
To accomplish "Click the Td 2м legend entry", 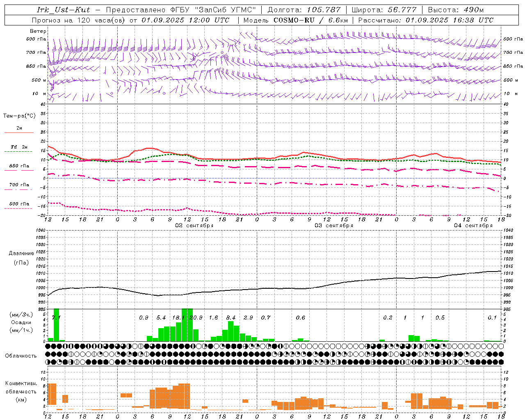I will [x=19, y=147].
